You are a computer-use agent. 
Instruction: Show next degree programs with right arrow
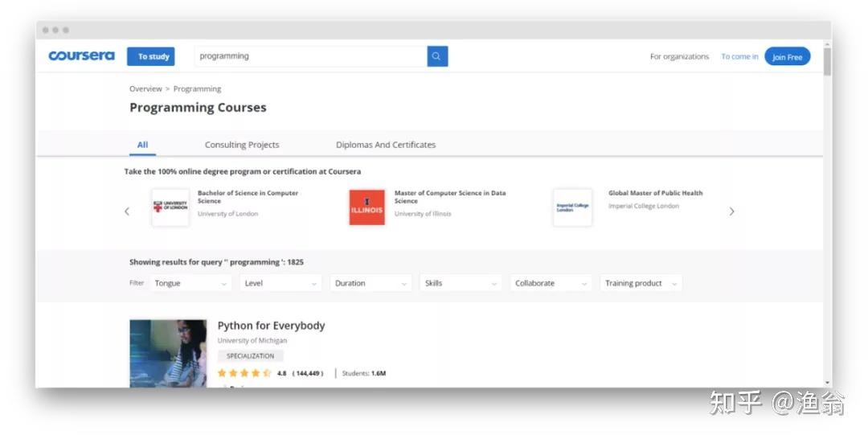click(x=731, y=211)
